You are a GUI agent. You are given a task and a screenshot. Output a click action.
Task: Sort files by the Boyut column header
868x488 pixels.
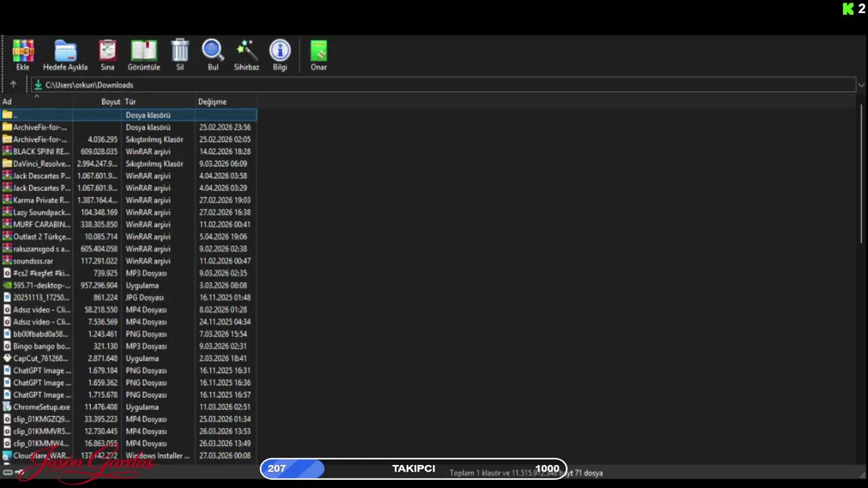click(98, 102)
